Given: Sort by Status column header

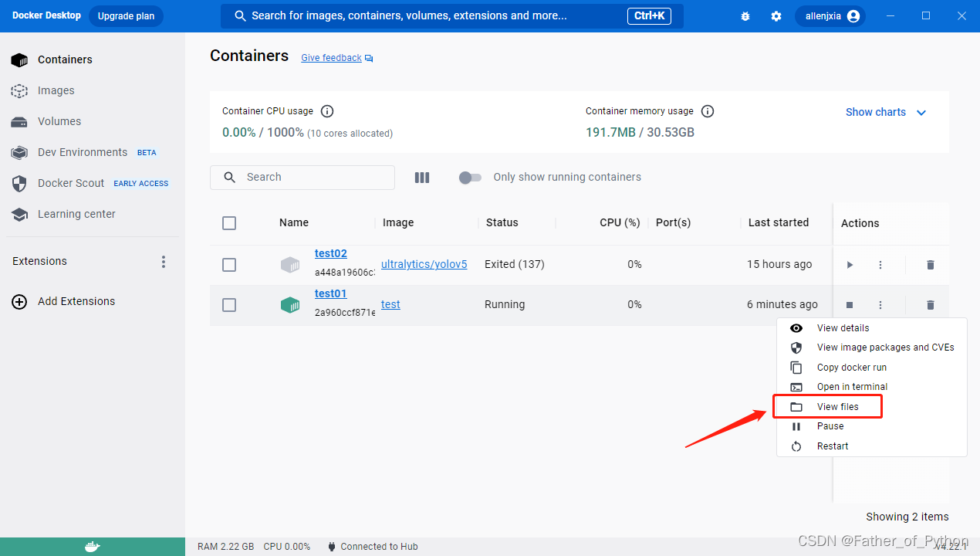Looking at the screenshot, I should click(502, 223).
